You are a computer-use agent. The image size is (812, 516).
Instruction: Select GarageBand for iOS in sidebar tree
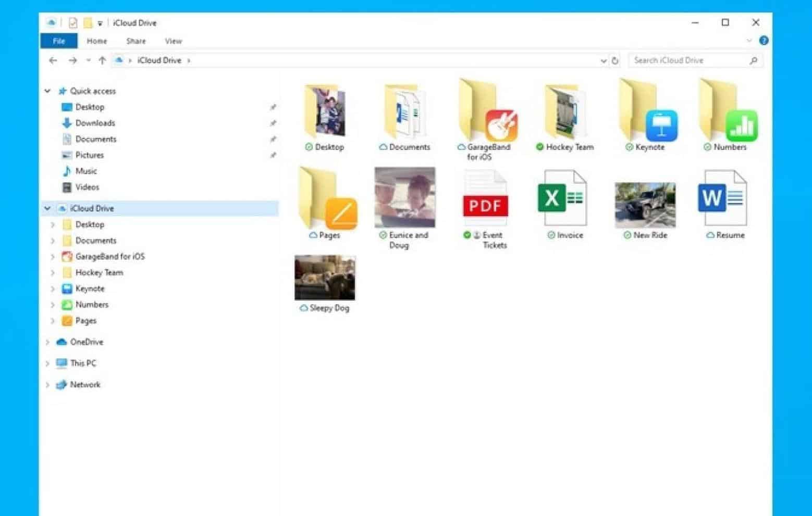(x=110, y=257)
